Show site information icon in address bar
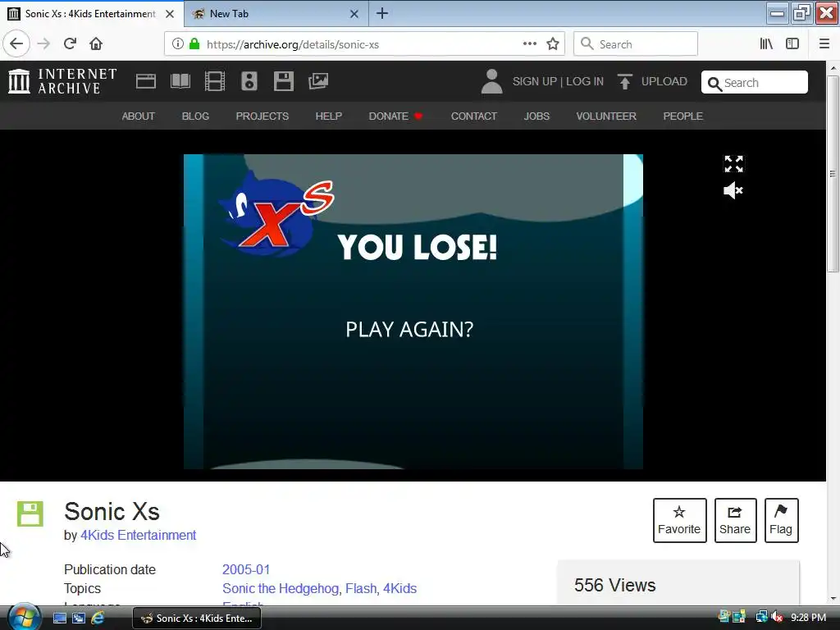This screenshot has width=840, height=630. pos(178,44)
